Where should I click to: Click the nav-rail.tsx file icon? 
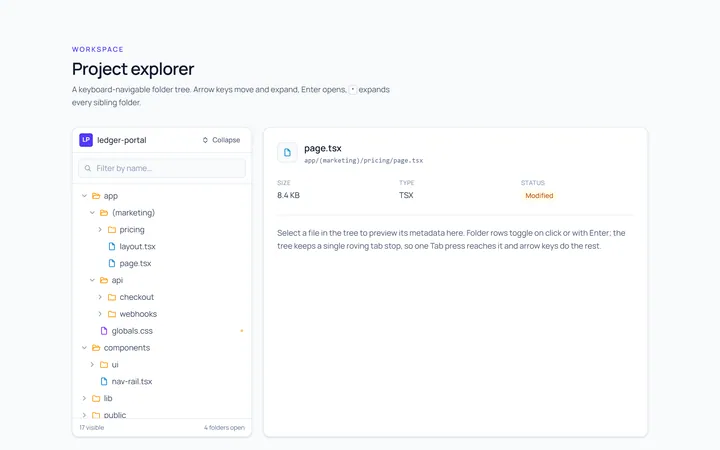click(104, 382)
